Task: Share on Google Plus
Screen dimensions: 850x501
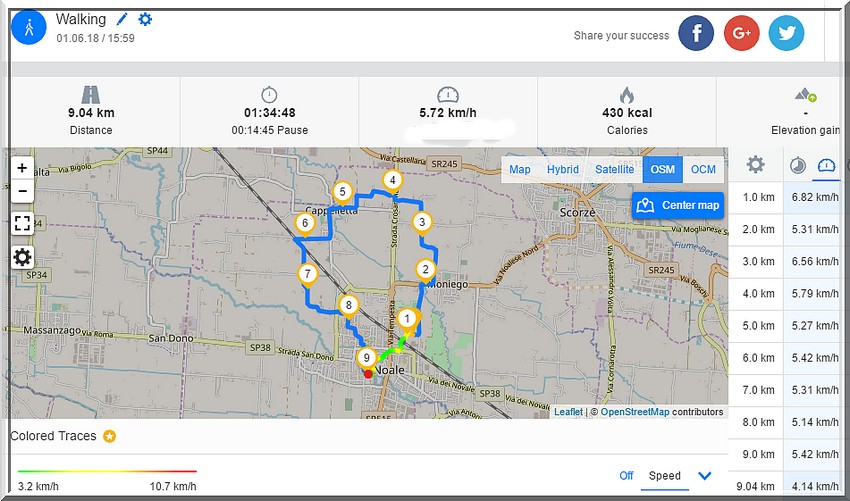Action: click(x=742, y=33)
